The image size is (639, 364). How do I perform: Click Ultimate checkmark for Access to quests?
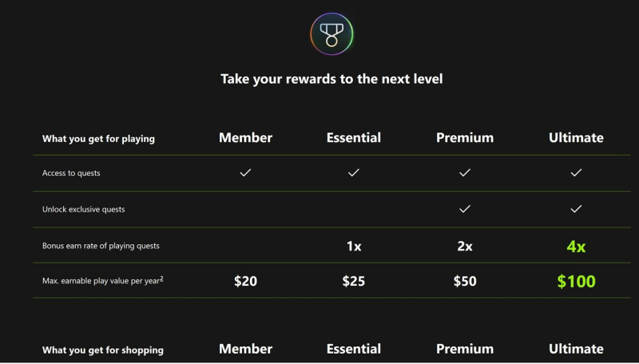[576, 172]
